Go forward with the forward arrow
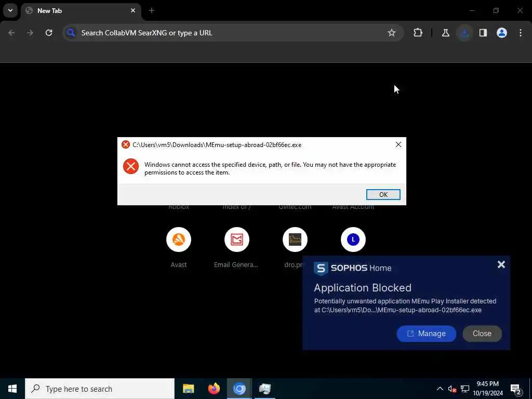532x399 pixels. (x=30, y=33)
